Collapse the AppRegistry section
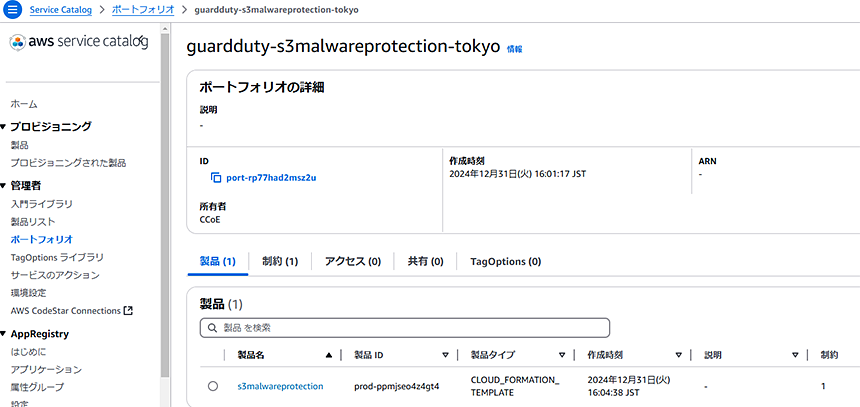The image size is (860, 407). (x=3, y=333)
